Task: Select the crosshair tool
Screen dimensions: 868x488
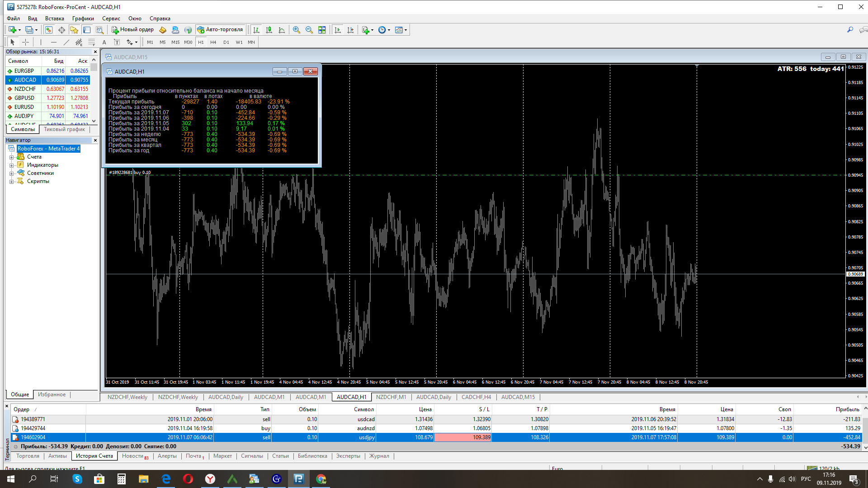Action: click(x=26, y=42)
